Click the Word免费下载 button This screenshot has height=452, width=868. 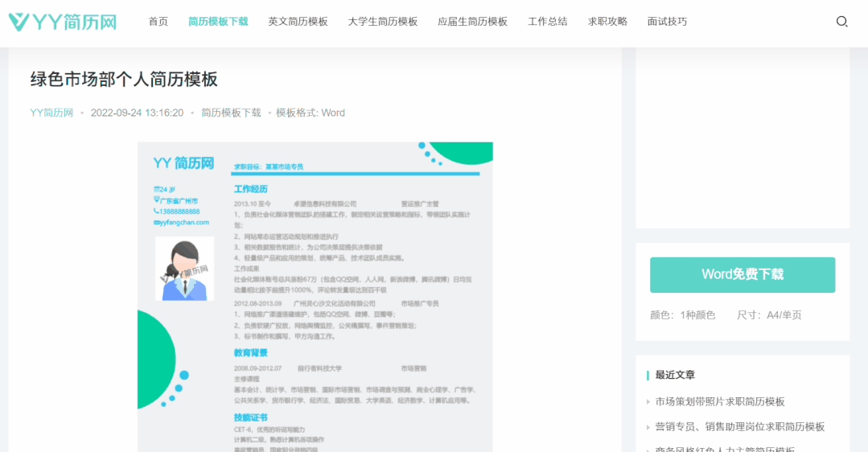pos(743,275)
